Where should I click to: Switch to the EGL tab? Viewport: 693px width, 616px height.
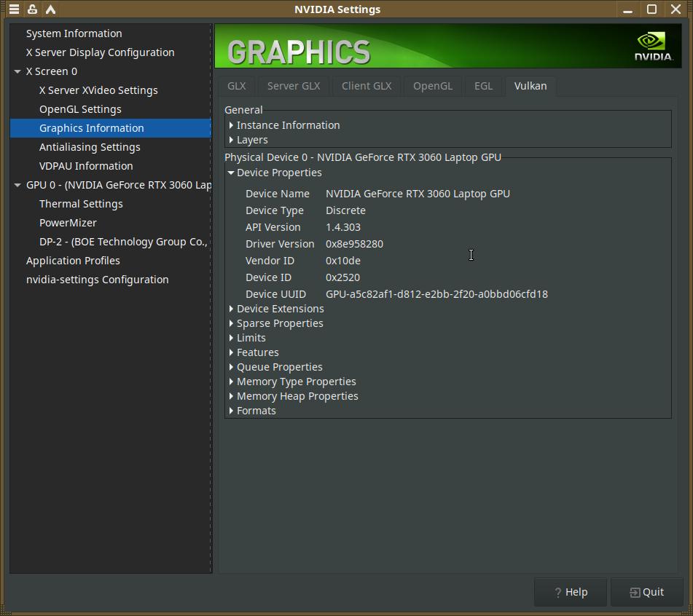[483, 86]
